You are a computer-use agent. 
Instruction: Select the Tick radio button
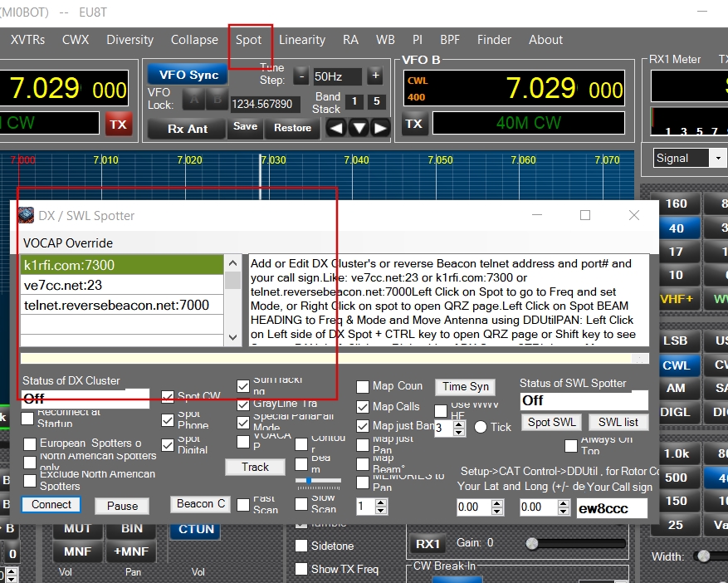(481, 427)
